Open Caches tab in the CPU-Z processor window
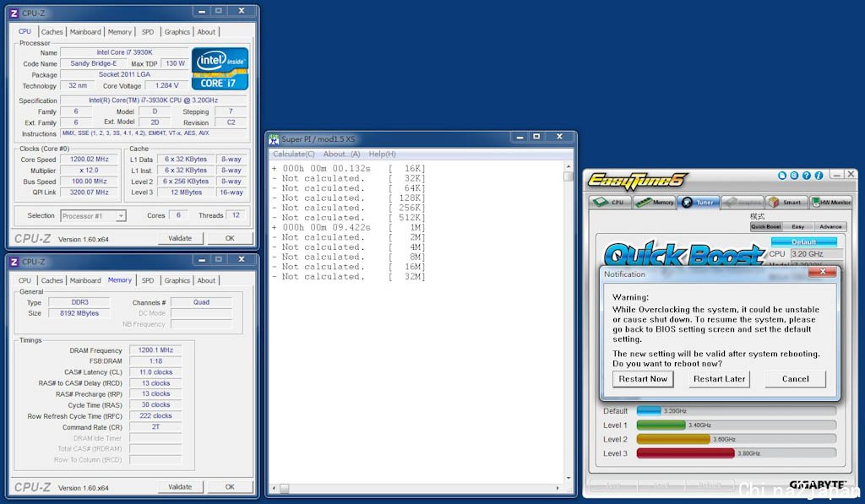 click(x=52, y=32)
